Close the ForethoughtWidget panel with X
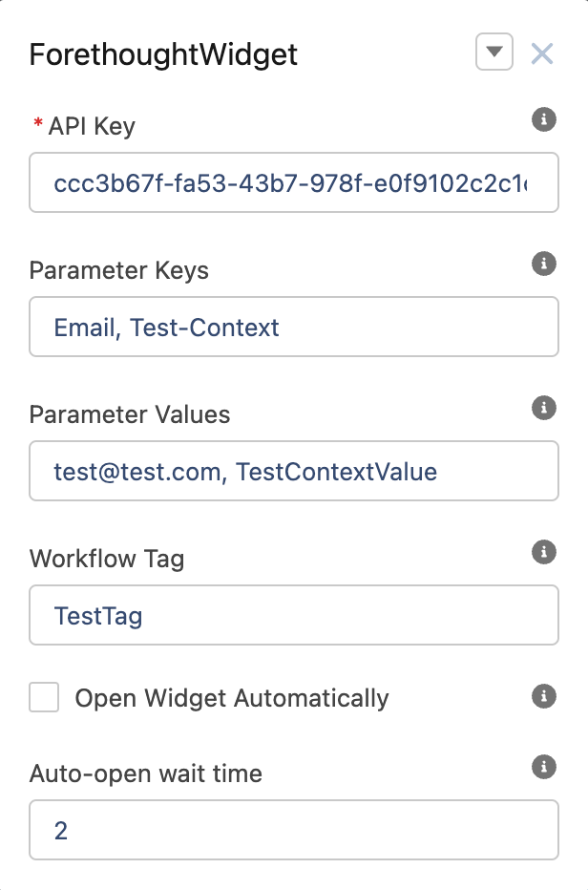588x890 pixels. [x=542, y=53]
